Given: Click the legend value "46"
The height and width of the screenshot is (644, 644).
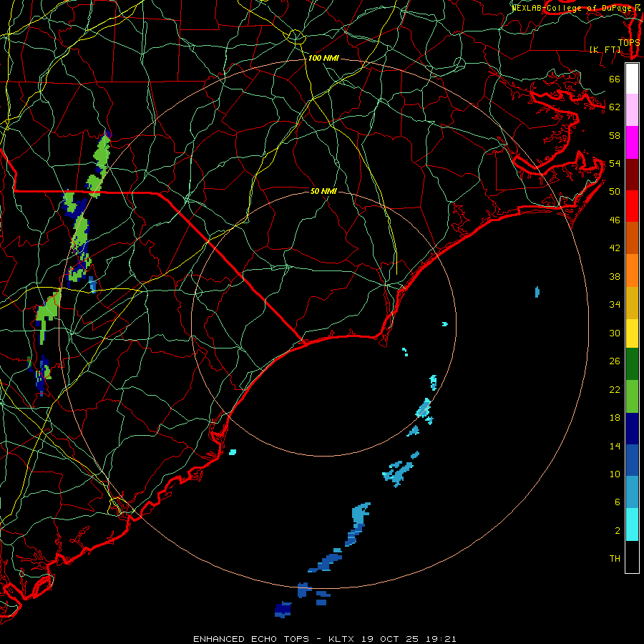Looking at the screenshot, I should point(615,220).
